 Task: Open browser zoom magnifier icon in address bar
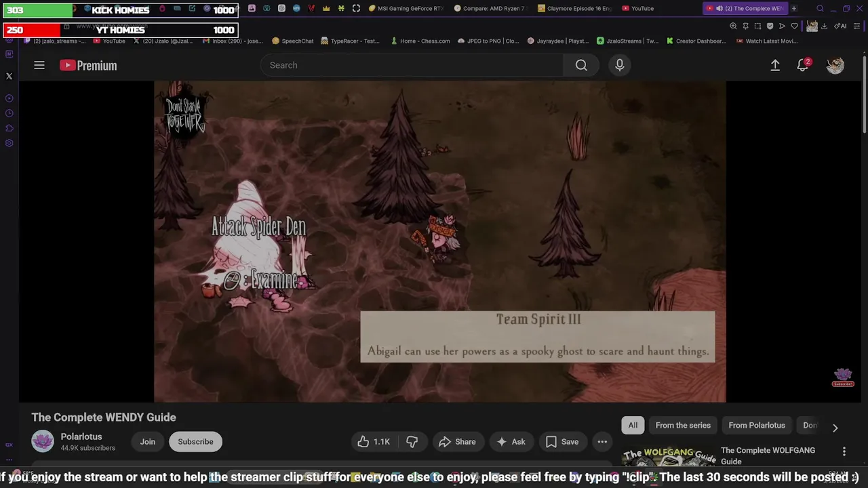click(733, 26)
